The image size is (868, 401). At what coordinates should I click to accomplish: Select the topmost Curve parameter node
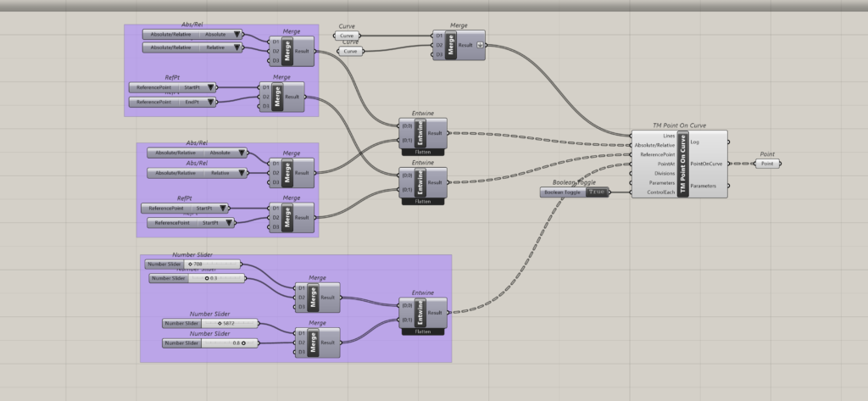click(x=347, y=36)
